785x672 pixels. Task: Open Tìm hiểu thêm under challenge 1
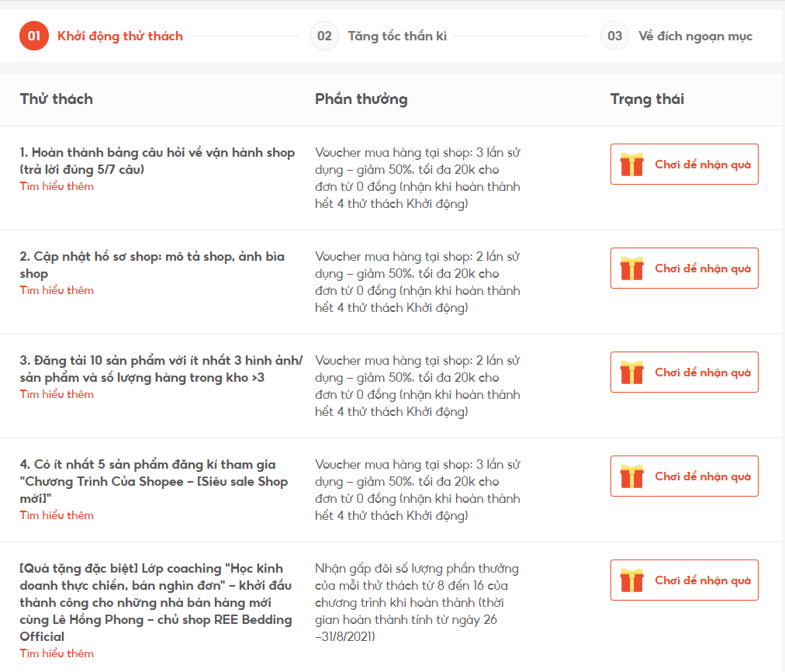pos(57,186)
